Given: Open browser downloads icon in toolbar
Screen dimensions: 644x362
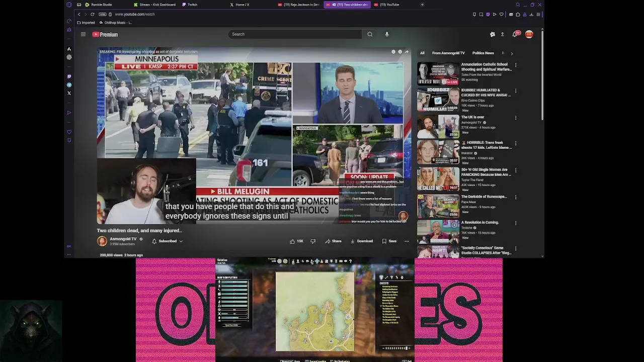Looking at the screenshot, I should tap(531, 15).
